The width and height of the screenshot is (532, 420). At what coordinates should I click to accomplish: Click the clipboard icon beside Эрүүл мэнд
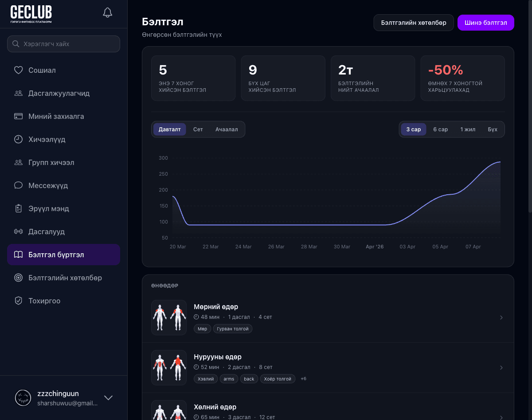pos(18,208)
